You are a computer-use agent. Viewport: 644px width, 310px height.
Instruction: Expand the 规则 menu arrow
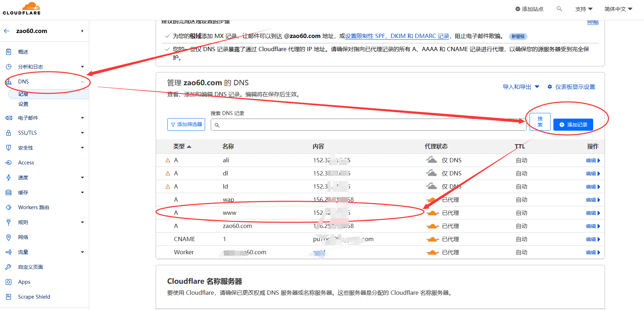82,222
